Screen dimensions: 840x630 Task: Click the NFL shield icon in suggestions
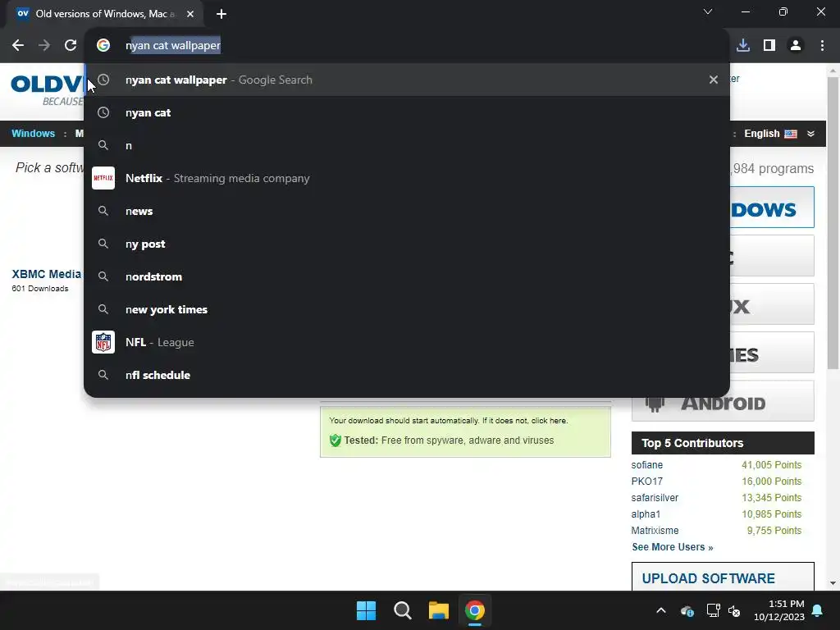[x=103, y=342]
